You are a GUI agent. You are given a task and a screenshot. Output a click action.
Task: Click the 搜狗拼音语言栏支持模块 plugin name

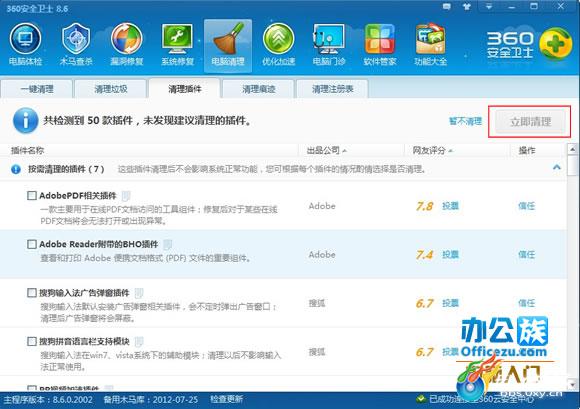coord(84,341)
